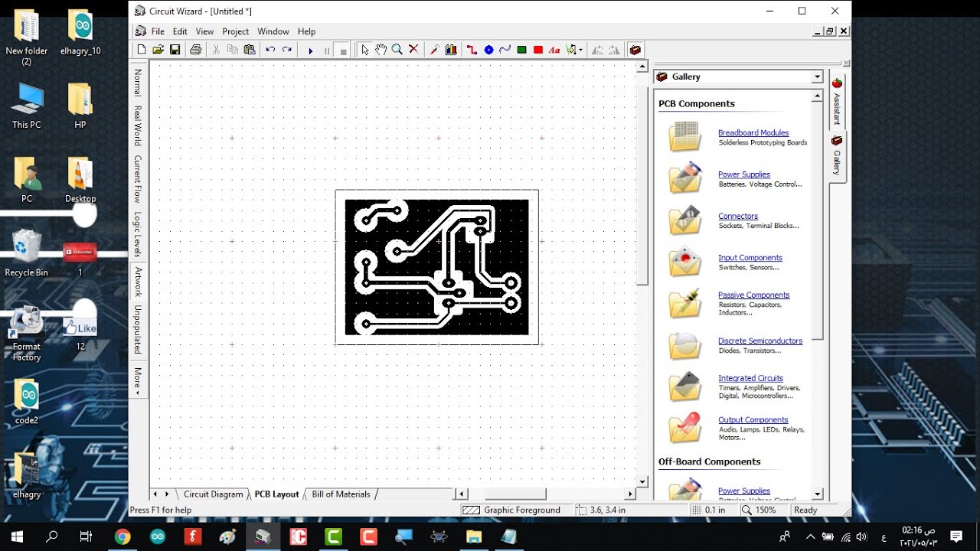The height and width of the screenshot is (551, 980).
Task: Open the Project menu
Action: [x=236, y=31]
